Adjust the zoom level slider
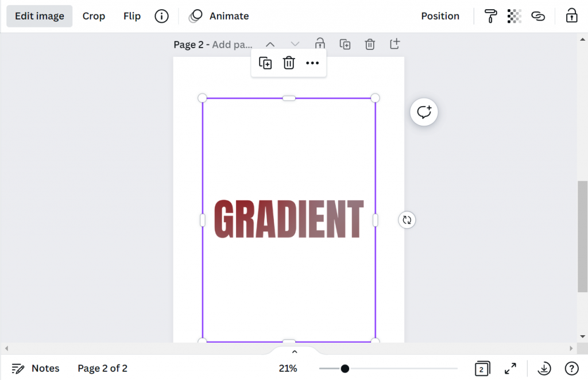The width and height of the screenshot is (588, 380). point(345,368)
